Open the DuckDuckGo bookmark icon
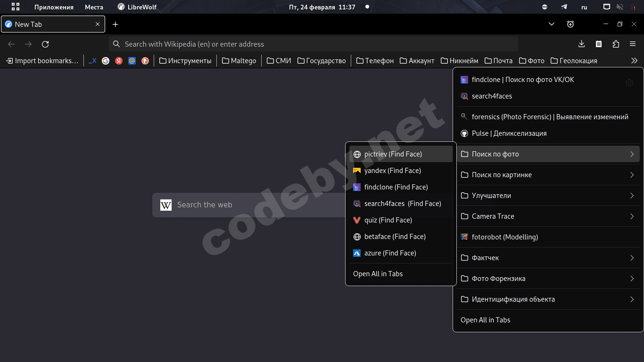This screenshot has width=644, height=362. pos(145,60)
